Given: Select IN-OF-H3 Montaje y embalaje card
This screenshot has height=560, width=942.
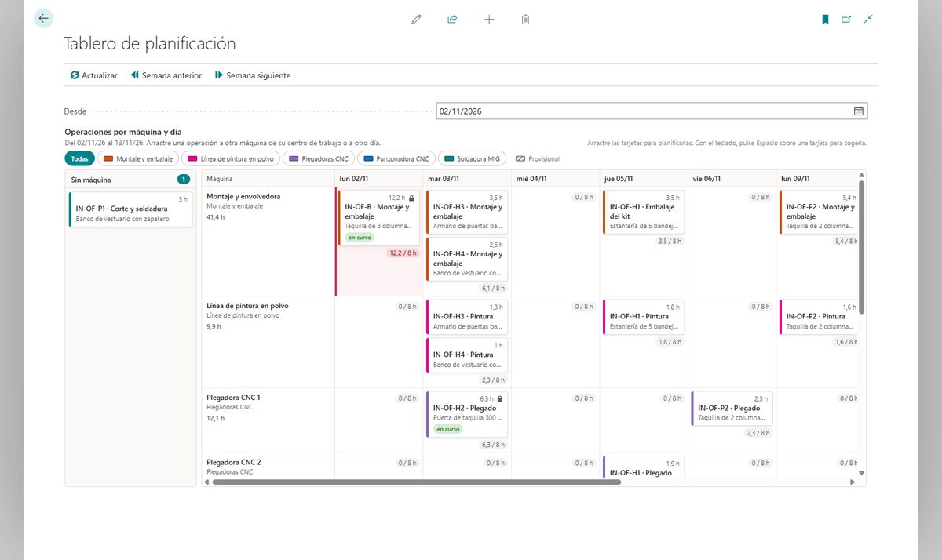Looking at the screenshot, I should [467, 212].
